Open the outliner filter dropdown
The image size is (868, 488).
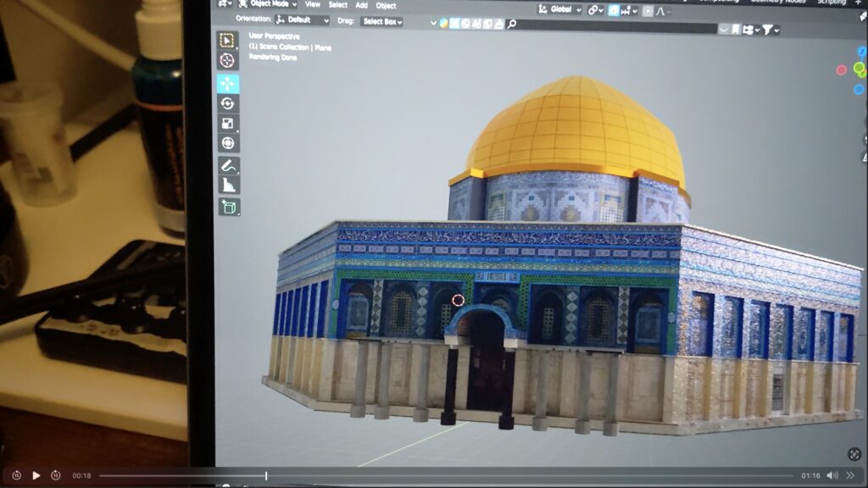pos(770,30)
